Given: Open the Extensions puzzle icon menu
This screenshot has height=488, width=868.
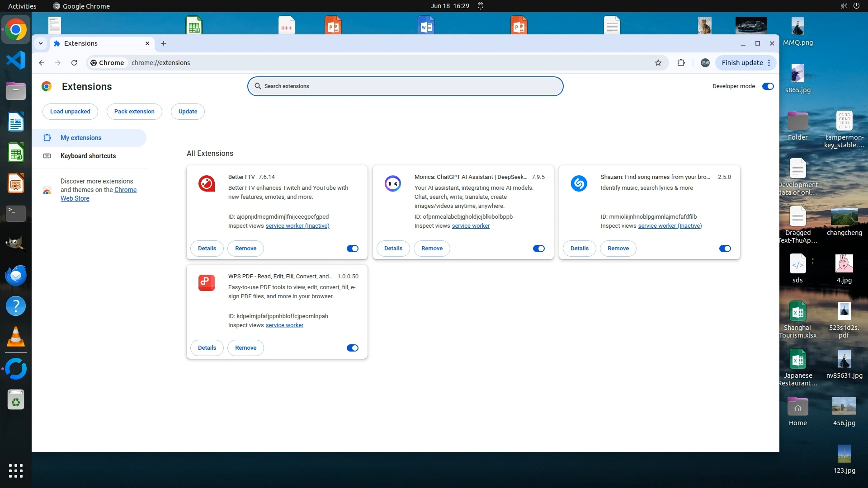Looking at the screenshot, I should [681, 63].
